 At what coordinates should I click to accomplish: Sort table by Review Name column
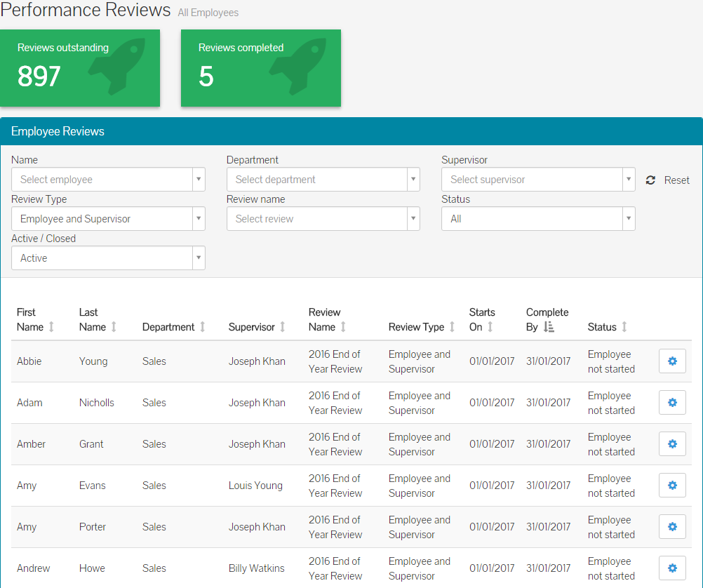click(343, 327)
